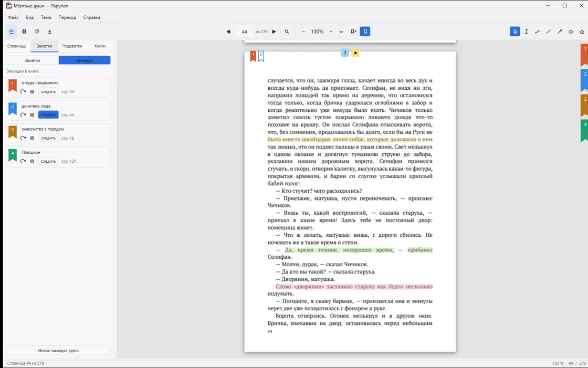Add a bookmark with the bookmark-plus icon

pos(353,32)
